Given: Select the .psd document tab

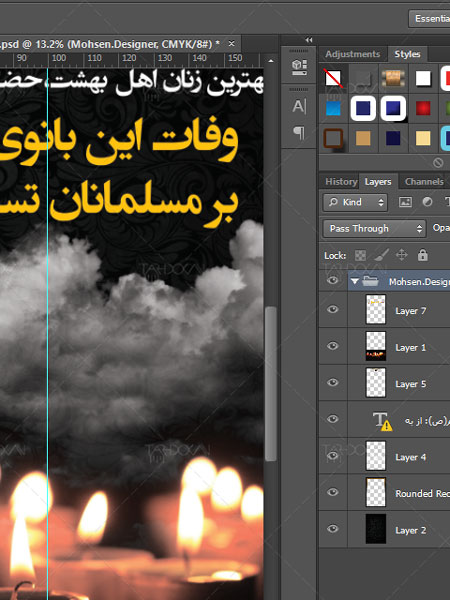Looking at the screenshot, I should (111, 44).
